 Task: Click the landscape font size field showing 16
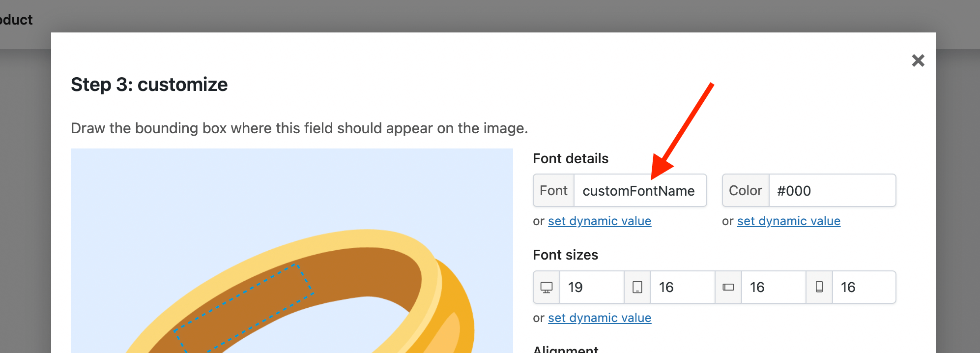(x=774, y=287)
